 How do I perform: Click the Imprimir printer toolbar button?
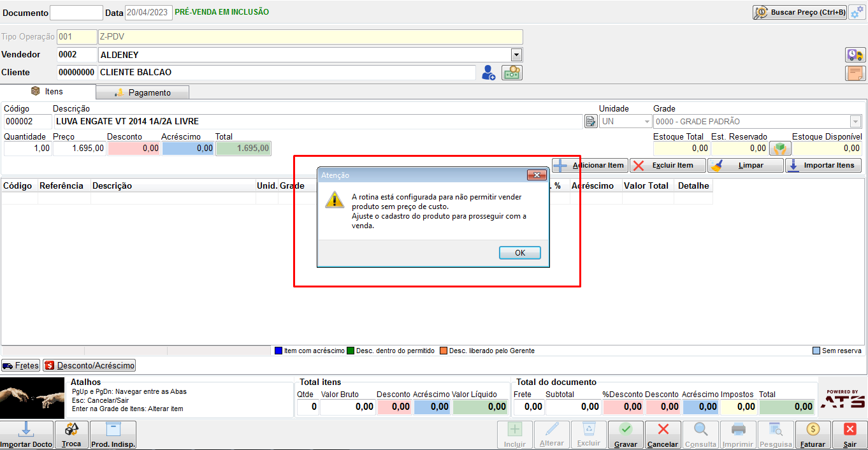pyautogui.click(x=738, y=435)
